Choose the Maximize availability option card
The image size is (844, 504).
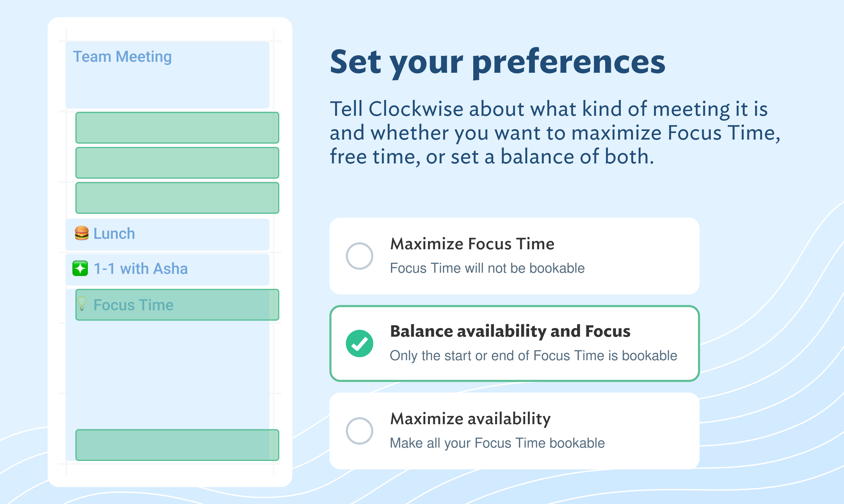pos(514,431)
